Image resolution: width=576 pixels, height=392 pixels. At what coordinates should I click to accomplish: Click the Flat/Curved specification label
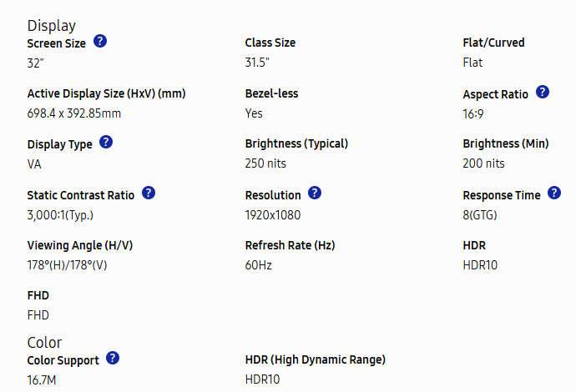(x=494, y=43)
